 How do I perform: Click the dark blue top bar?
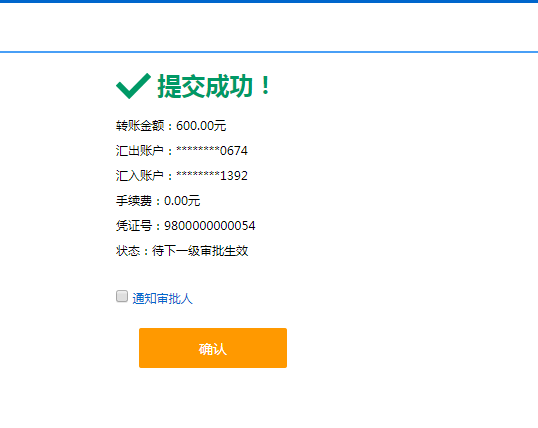point(269,1)
